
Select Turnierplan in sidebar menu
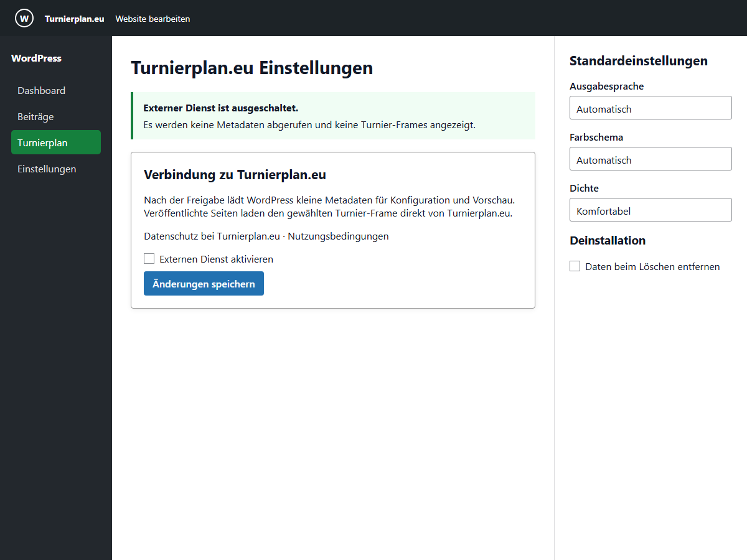[56, 142]
